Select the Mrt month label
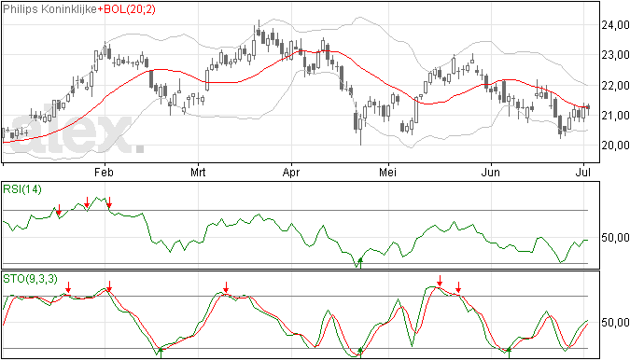This screenshot has height=361, width=644. [x=198, y=172]
